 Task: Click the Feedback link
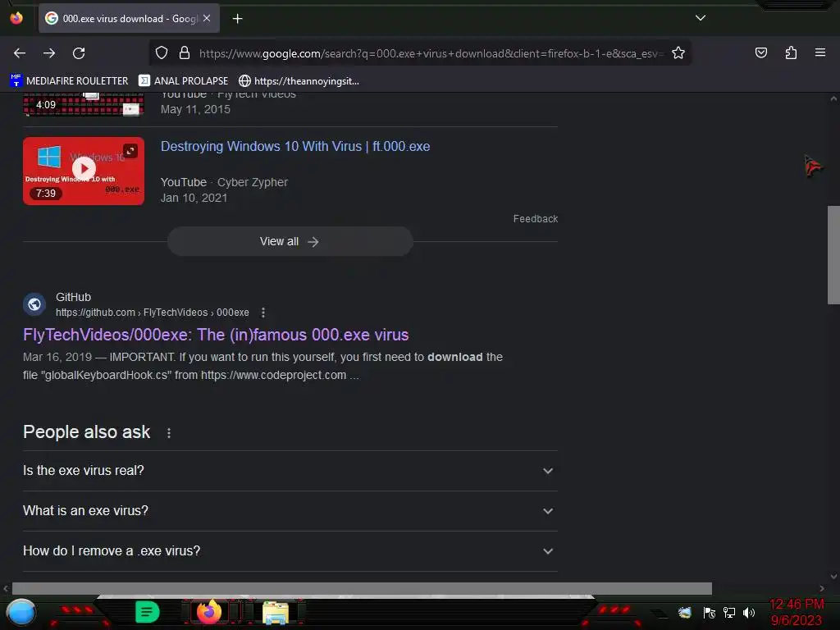click(x=535, y=218)
